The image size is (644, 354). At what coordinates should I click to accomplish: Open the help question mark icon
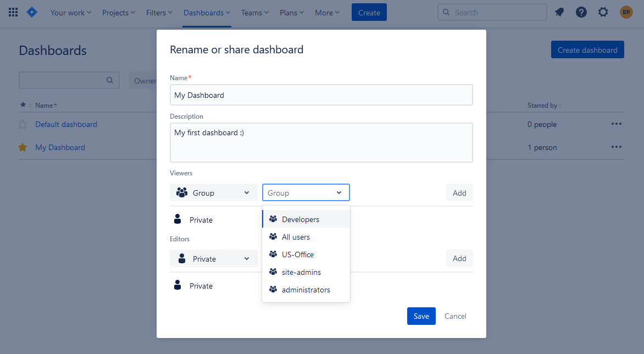click(581, 12)
